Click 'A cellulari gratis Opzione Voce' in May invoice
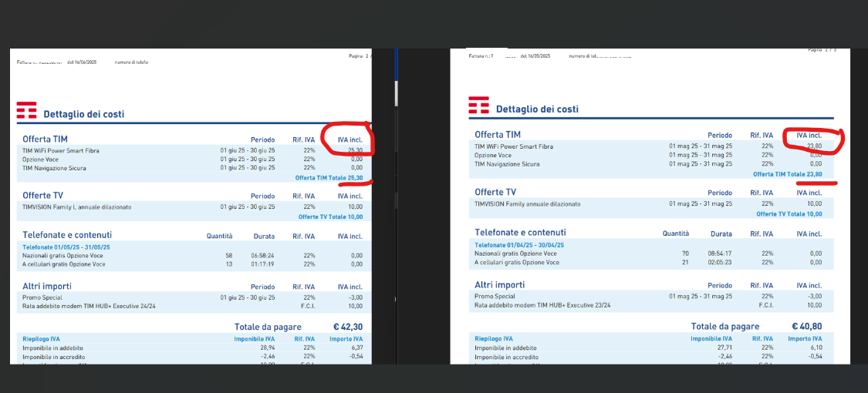The width and height of the screenshot is (868, 393). coord(516,262)
